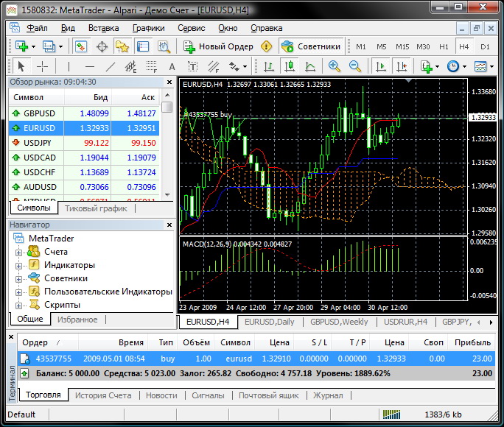Open the Profiles icon
The width and height of the screenshot is (504, 427).
49,46
